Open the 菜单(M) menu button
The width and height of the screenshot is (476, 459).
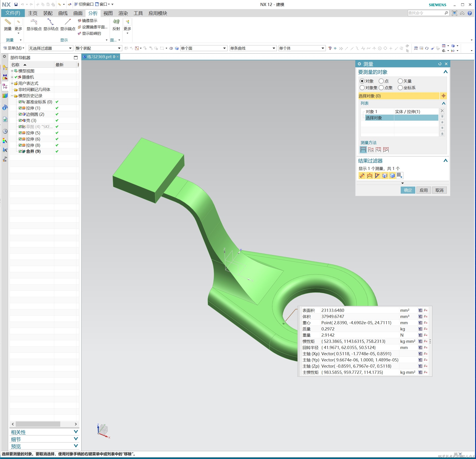tap(14, 48)
